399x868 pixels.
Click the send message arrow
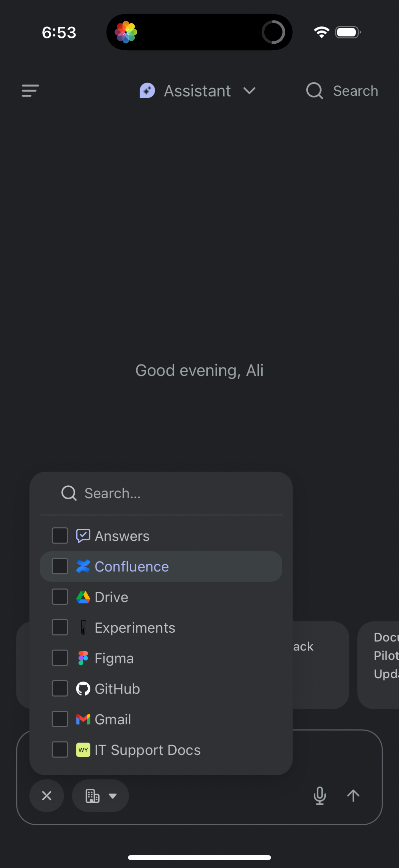[353, 796]
